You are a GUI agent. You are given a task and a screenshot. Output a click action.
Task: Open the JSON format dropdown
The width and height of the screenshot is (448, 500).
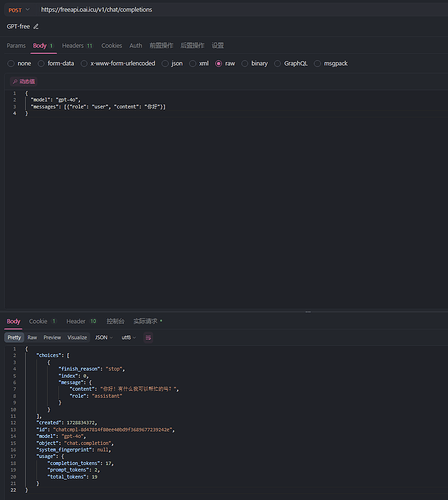(x=104, y=338)
